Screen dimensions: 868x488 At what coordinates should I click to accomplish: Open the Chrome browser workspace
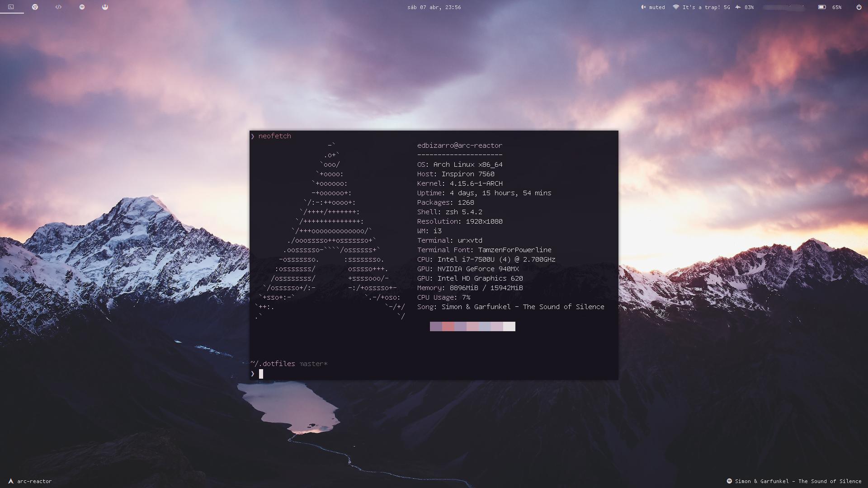click(35, 7)
